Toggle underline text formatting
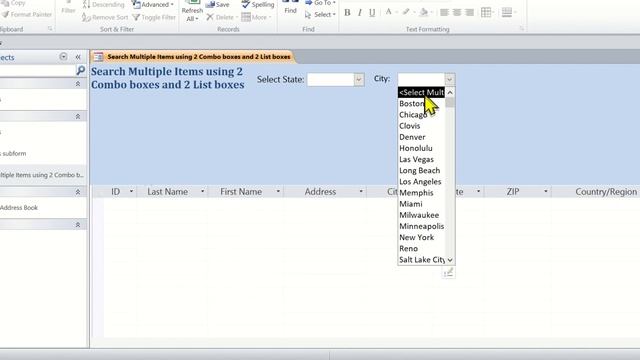The width and height of the screenshot is (640, 360). click(372, 13)
